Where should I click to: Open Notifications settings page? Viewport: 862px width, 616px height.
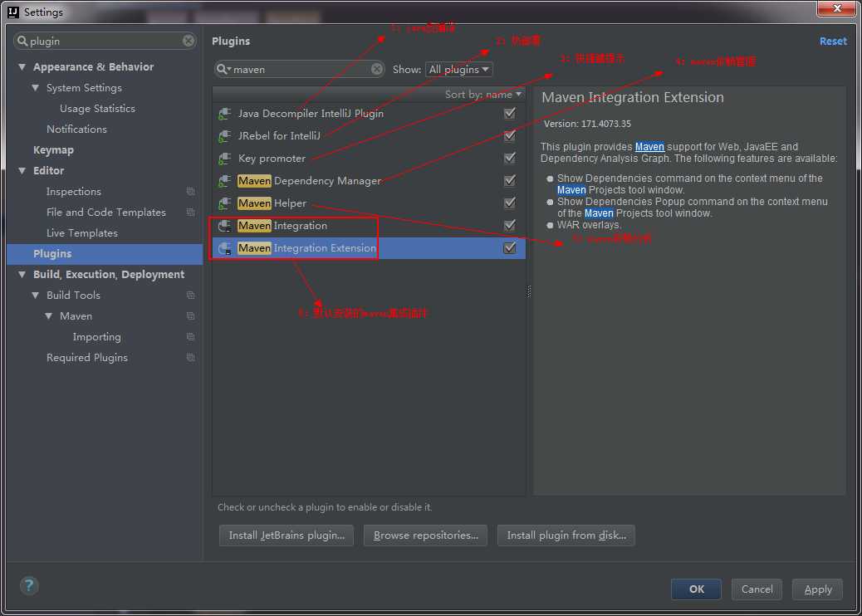(76, 130)
